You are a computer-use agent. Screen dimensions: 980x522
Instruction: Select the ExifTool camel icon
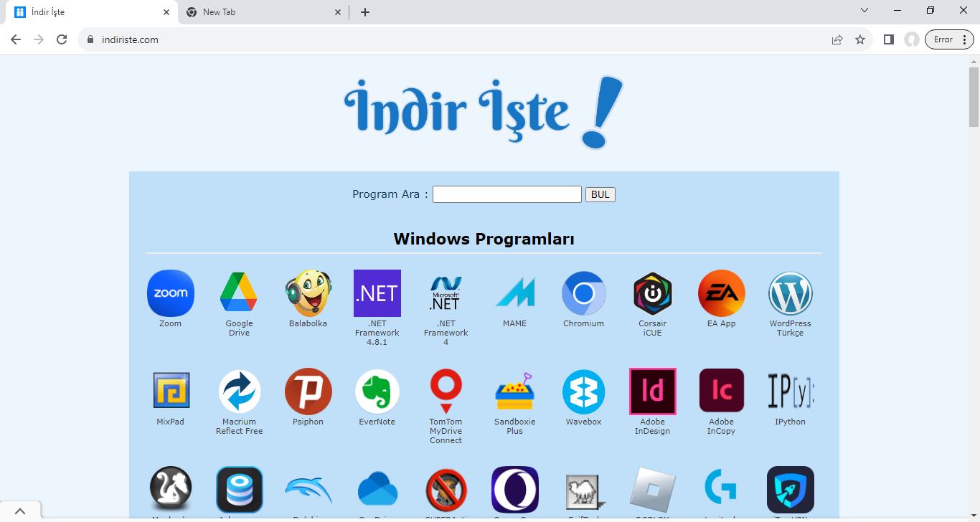(x=585, y=493)
